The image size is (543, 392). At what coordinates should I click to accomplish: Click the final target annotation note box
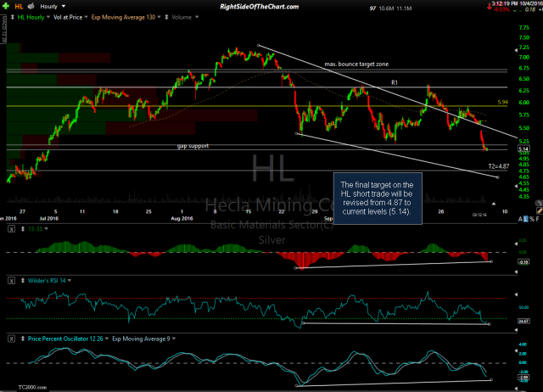pos(378,199)
